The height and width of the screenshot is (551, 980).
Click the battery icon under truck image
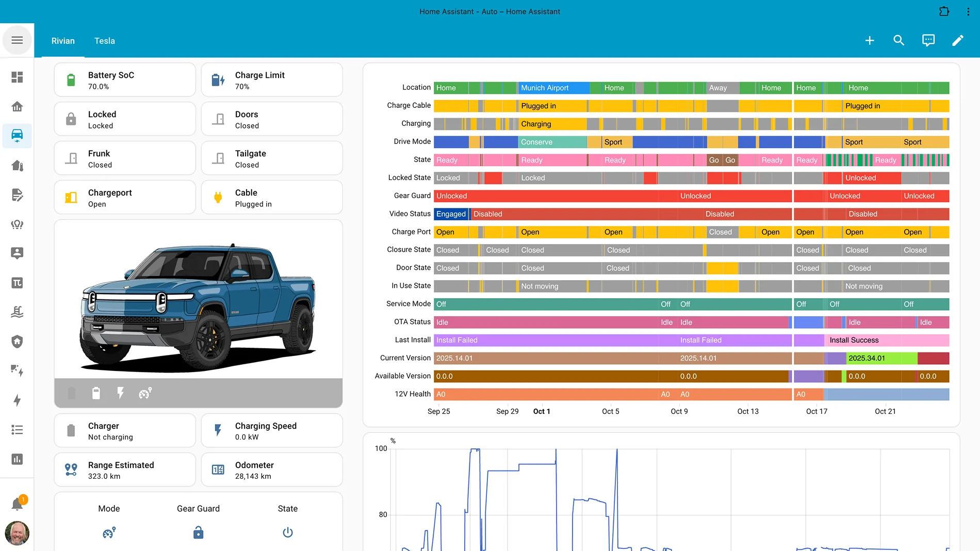(96, 393)
